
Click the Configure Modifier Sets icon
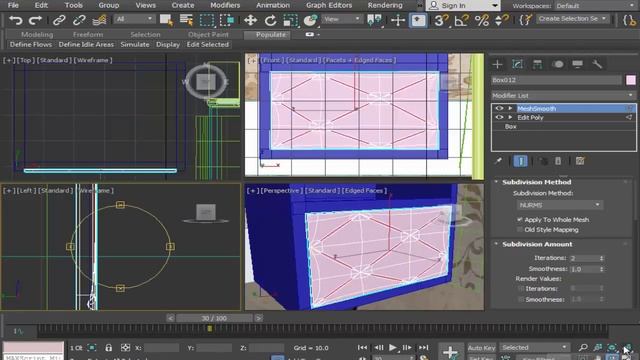[x=580, y=161]
